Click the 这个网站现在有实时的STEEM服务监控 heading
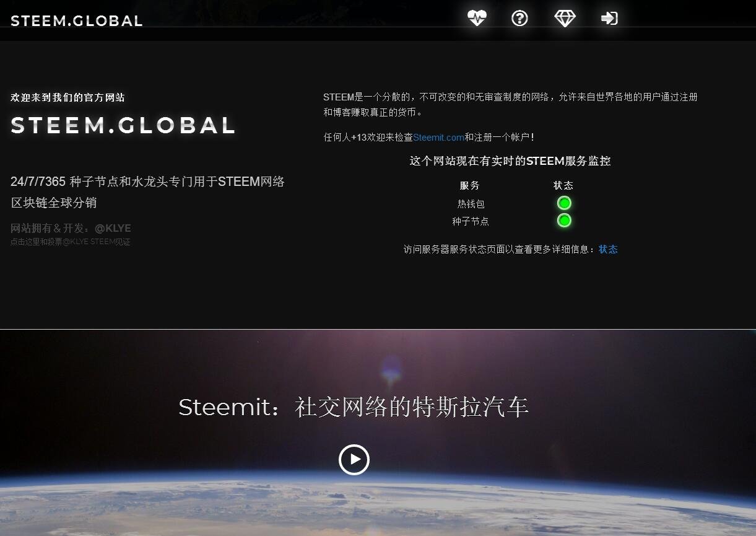 pyautogui.click(x=510, y=161)
